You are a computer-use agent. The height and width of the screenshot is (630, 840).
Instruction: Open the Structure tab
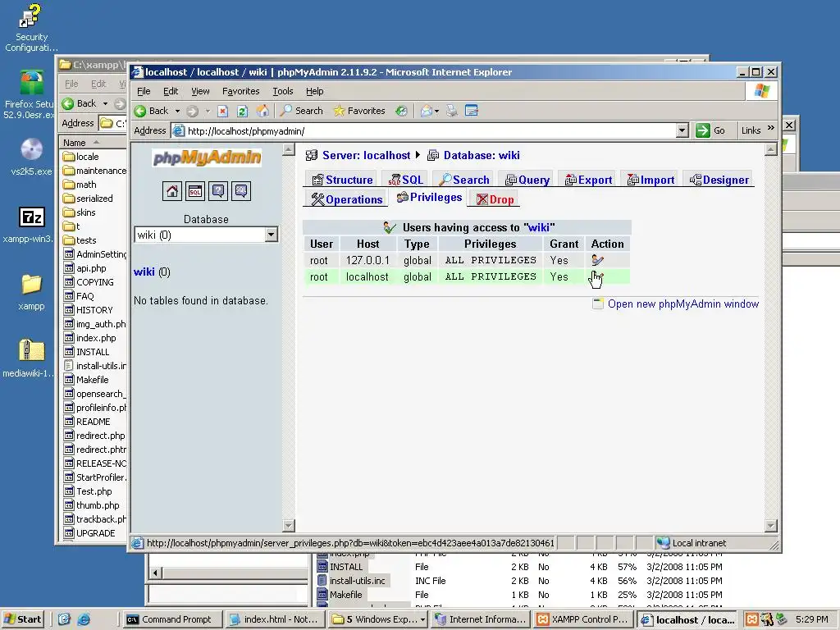point(342,180)
